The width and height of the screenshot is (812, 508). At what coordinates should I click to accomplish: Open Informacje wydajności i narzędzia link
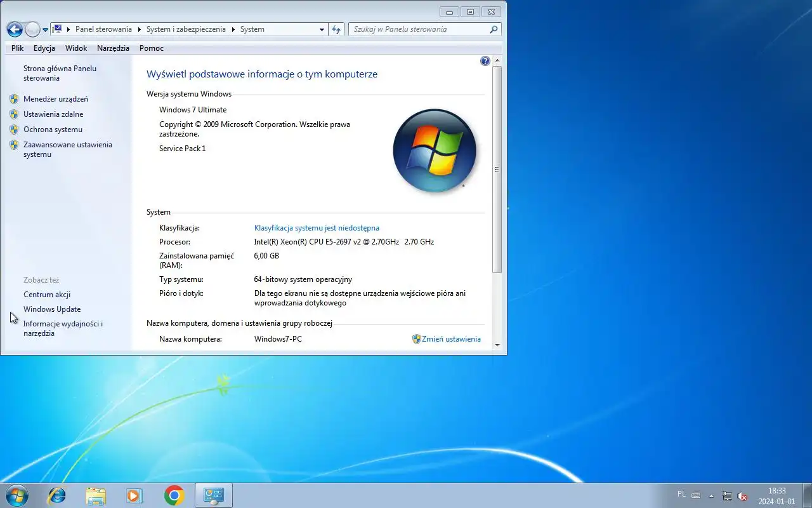click(x=63, y=328)
